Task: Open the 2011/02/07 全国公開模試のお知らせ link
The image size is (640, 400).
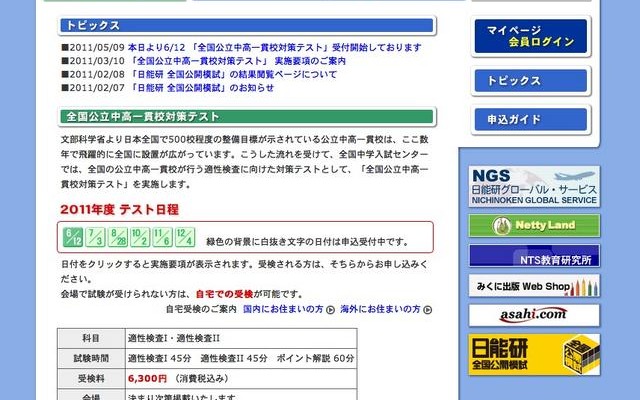Action: (201, 88)
